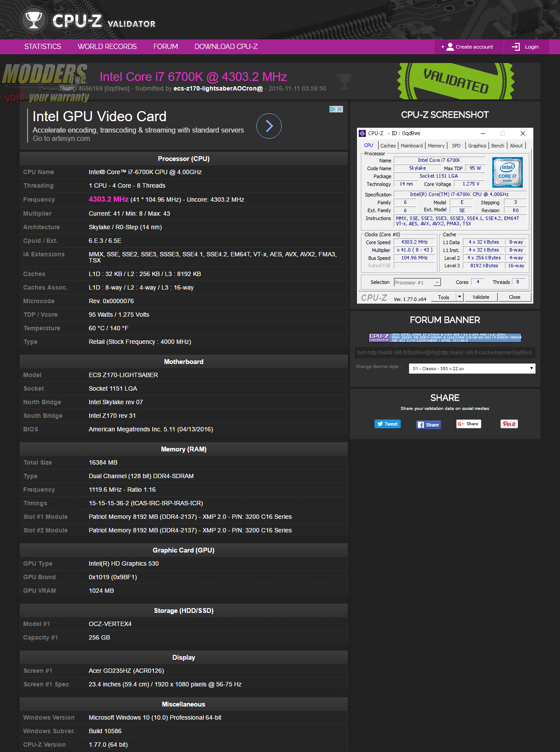Viewport: 560px width, 752px height.
Task: Click the grey trophy icon beside title
Action: 345,80
